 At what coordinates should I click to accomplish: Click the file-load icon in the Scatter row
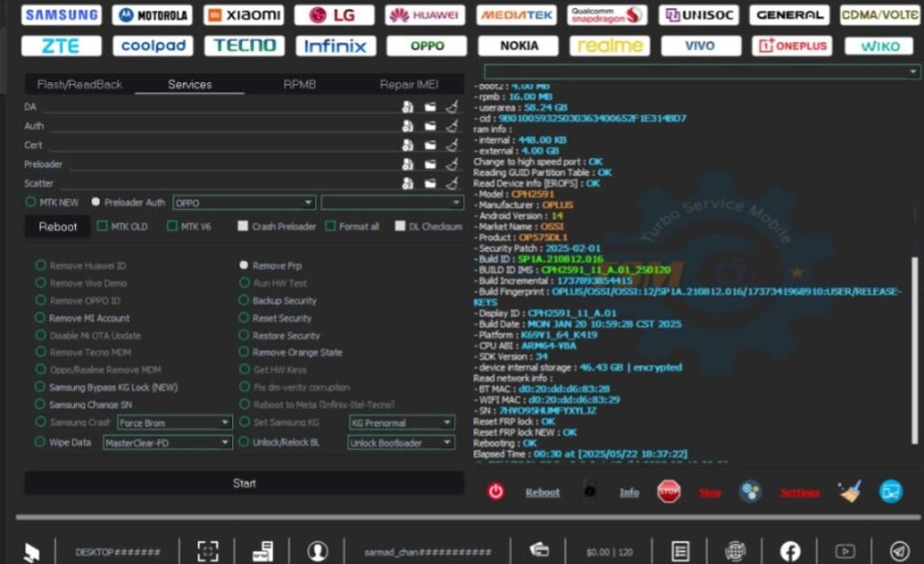click(x=407, y=183)
